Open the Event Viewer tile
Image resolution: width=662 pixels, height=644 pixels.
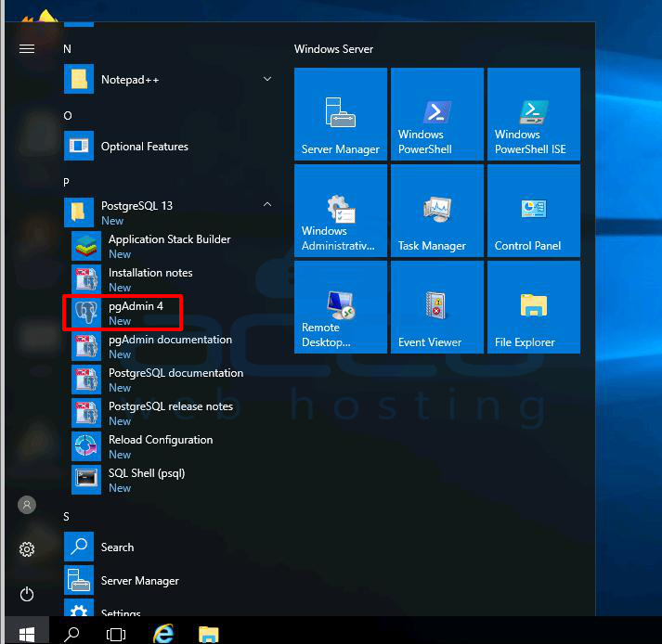(x=437, y=307)
